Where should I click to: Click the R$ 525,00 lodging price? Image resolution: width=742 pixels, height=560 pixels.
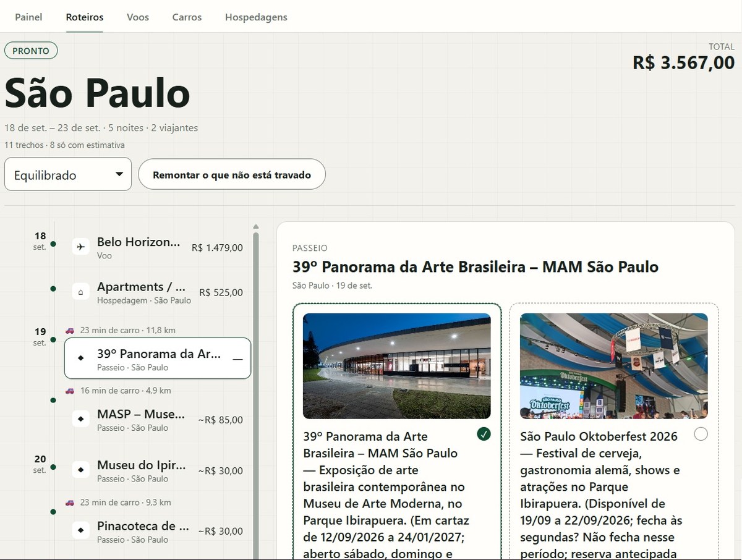click(x=221, y=292)
